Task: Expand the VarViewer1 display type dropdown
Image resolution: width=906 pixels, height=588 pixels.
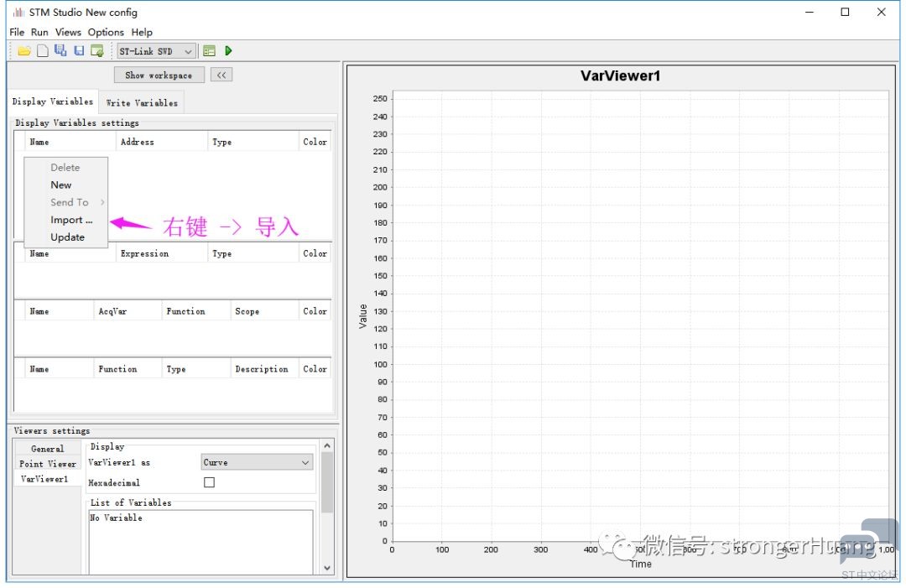Action: [258, 463]
